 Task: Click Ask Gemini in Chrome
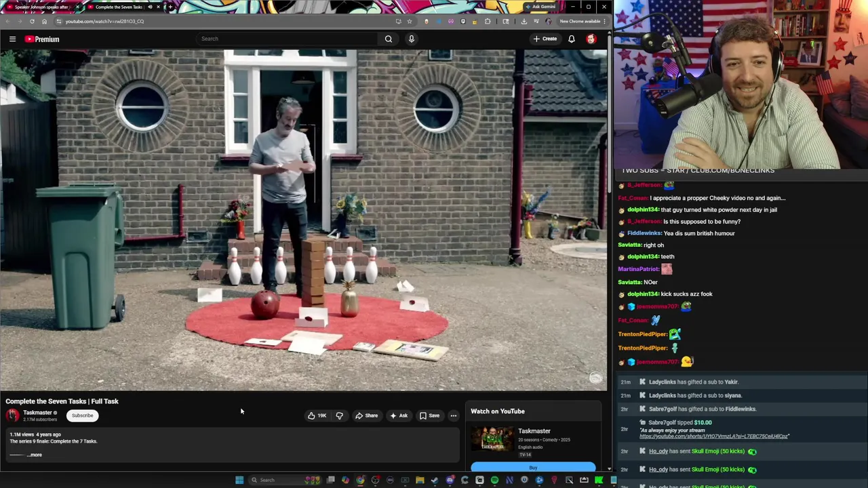(540, 7)
